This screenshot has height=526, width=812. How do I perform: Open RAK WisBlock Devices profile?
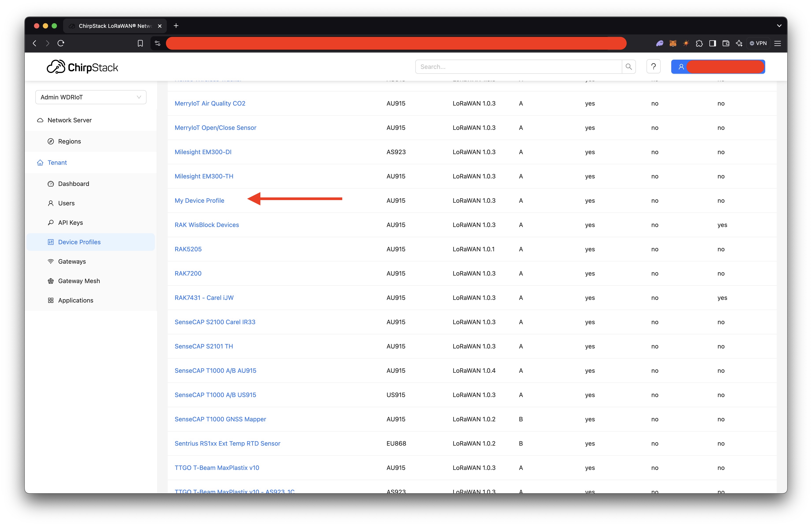point(207,225)
